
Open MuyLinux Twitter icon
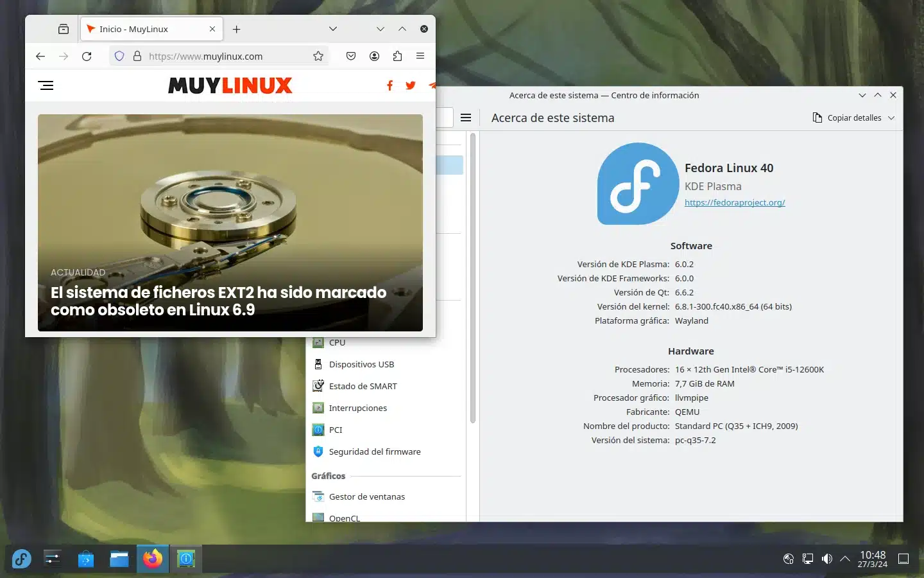tap(411, 85)
